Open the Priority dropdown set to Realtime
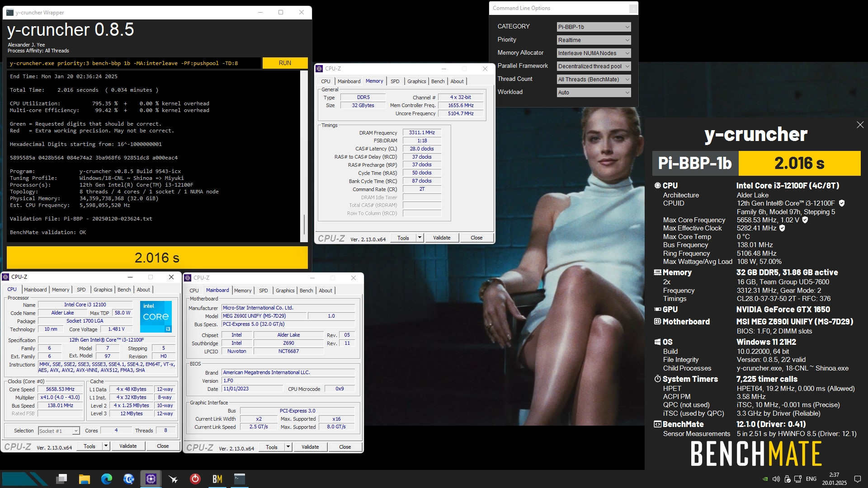 click(594, 40)
